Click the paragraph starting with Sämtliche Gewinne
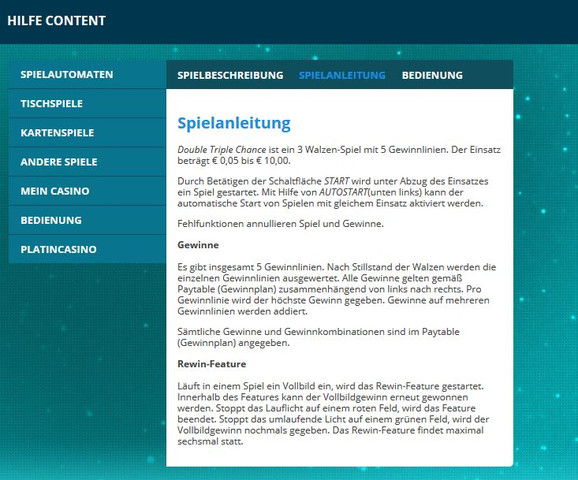Image resolution: width=578 pixels, height=480 pixels. click(x=318, y=337)
